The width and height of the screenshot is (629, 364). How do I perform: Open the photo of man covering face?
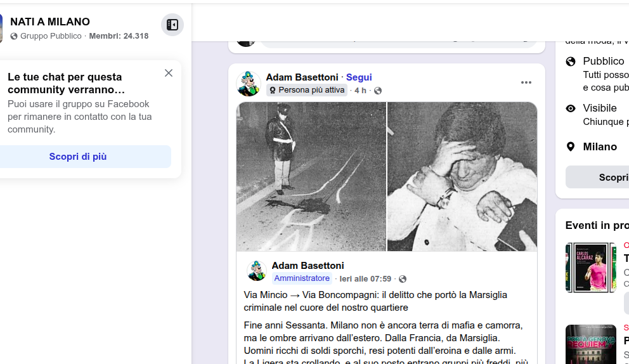tap(462, 176)
